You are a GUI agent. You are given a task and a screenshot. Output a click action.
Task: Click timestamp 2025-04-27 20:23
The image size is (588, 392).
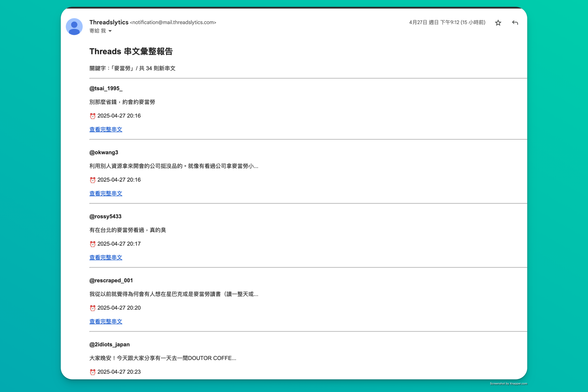pyautogui.click(x=119, y=372)
